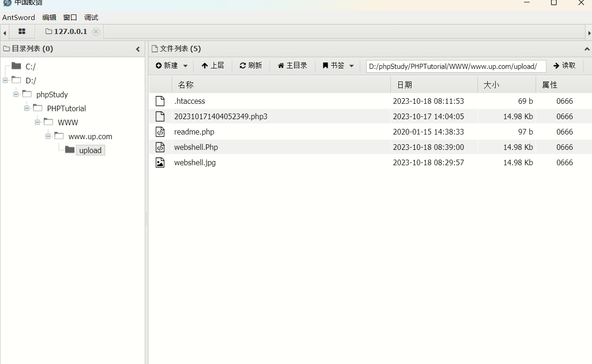Open the 调试 debug menu

tap(91, 17)
